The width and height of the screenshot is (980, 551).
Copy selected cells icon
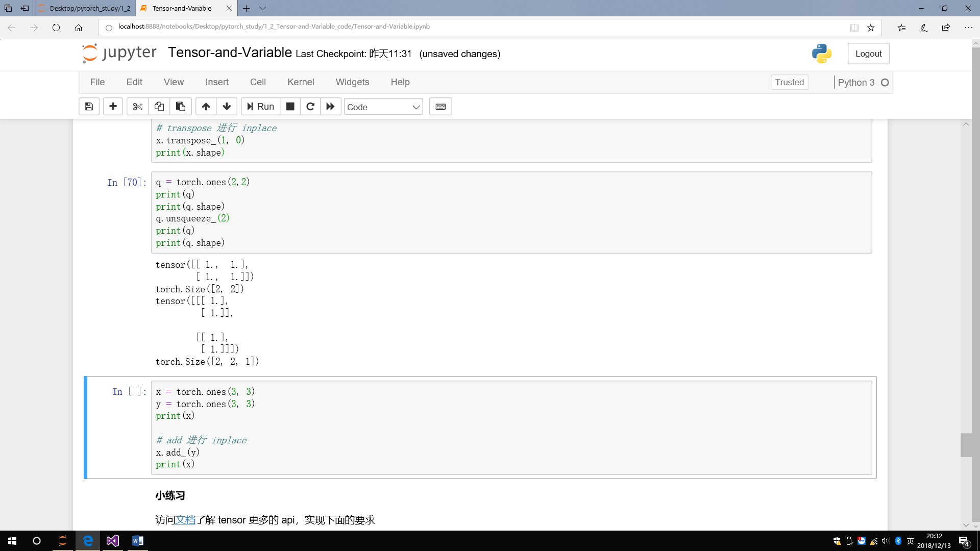pyautogui.click(x=159, y=107)
